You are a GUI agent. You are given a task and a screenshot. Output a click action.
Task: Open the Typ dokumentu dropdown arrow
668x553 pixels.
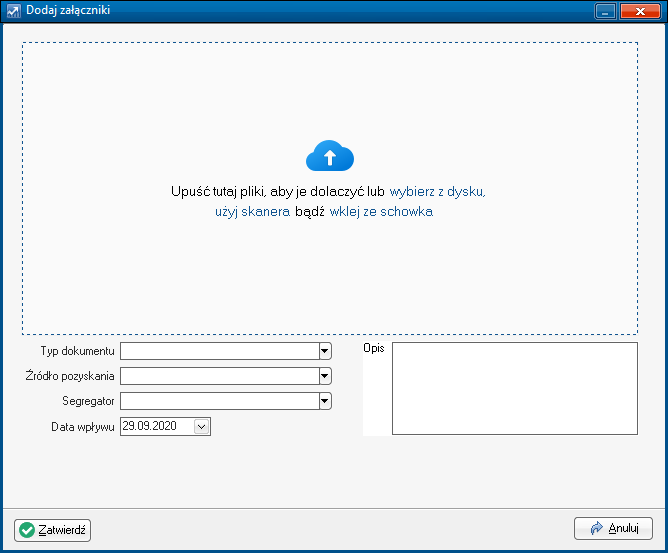(x=325, y=351)
